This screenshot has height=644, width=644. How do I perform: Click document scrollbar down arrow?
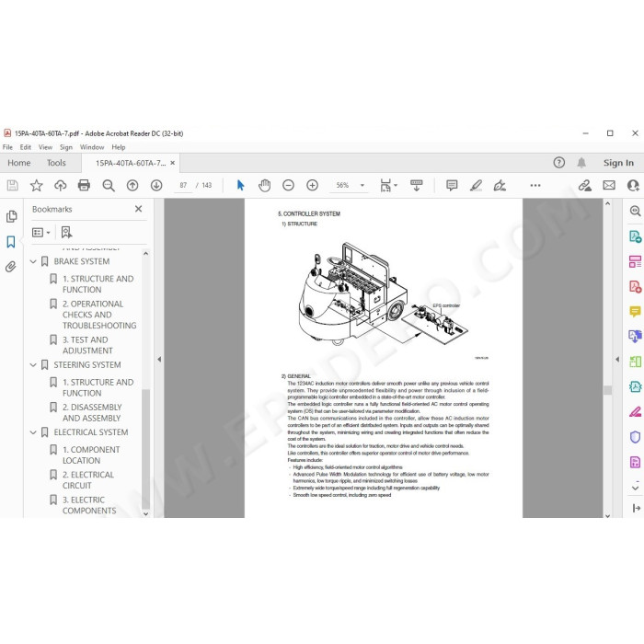point(607,515)
